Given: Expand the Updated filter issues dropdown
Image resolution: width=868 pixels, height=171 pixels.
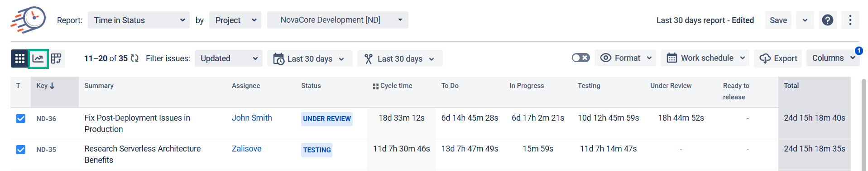Looking at the screenshot, I should (x=229, y=59).
